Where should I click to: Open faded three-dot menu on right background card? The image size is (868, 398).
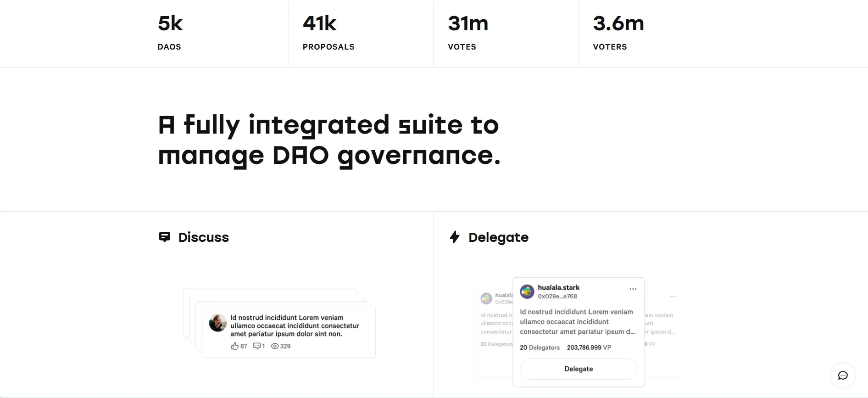pos(673,297)
